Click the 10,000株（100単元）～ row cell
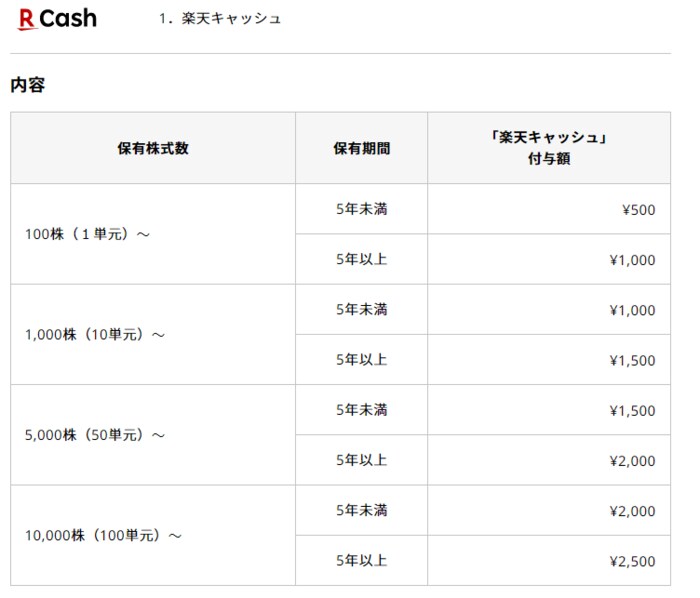700x598 pixels. [x=103, y=535]
